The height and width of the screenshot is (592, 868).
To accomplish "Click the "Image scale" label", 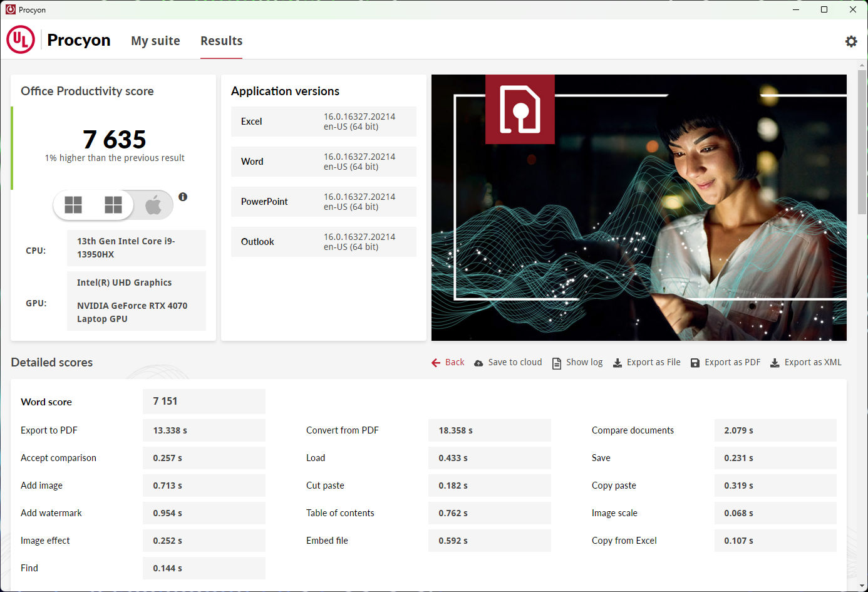I will (614, 513).
